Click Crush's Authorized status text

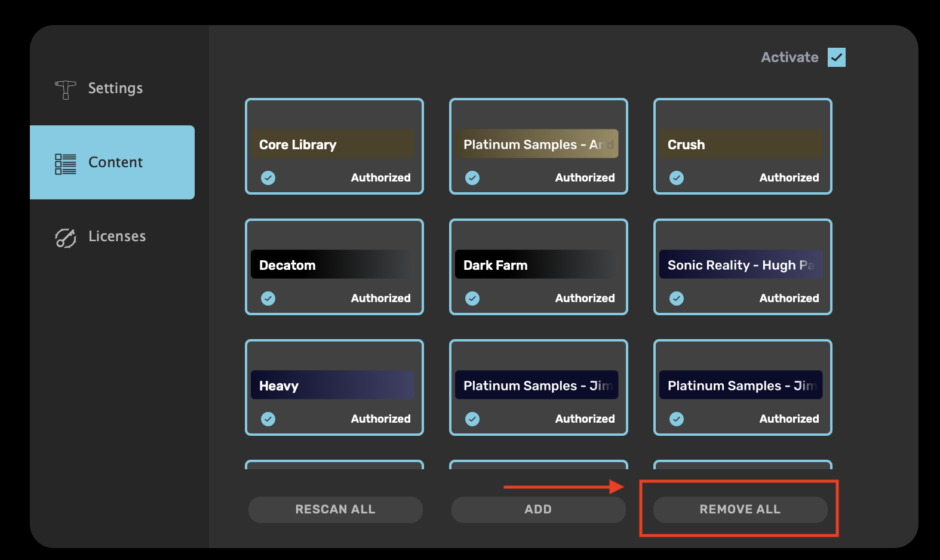tap(789, 178)
